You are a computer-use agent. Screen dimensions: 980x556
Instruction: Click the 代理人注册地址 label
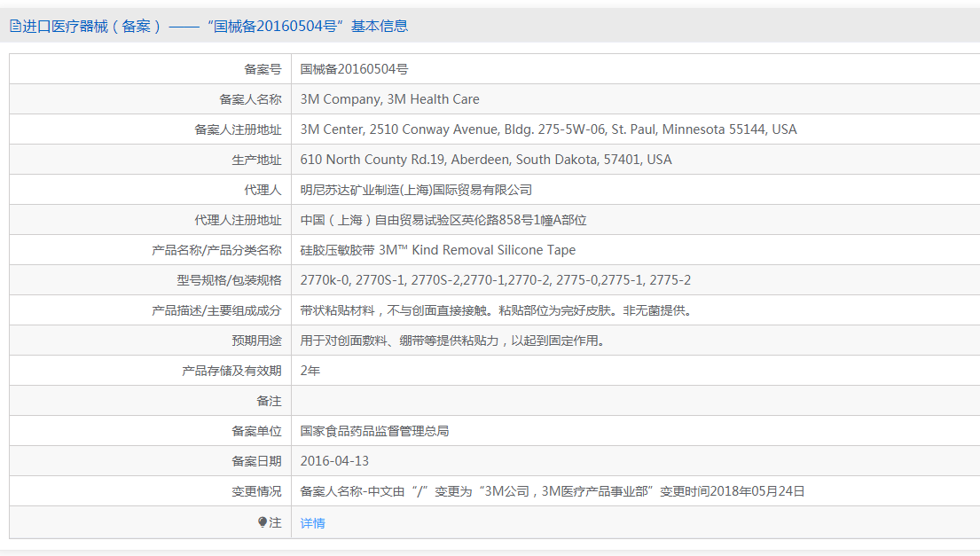coord(238,220)
